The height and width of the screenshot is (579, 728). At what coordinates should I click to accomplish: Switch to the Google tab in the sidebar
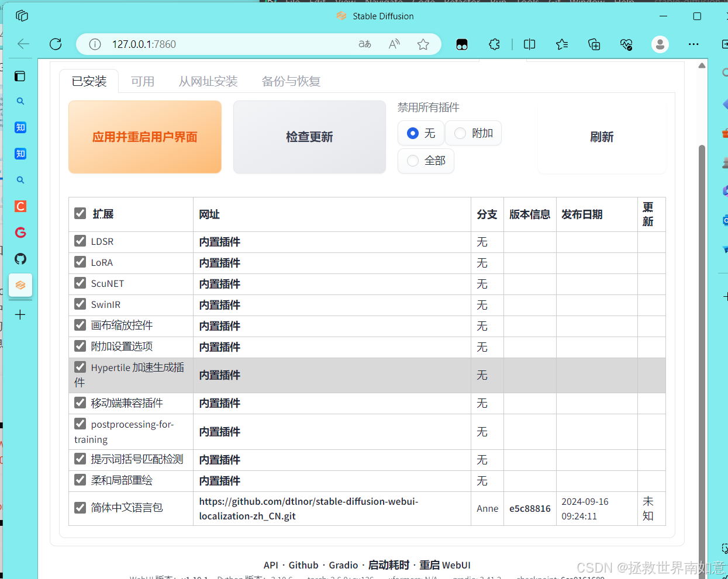(20, 233)
